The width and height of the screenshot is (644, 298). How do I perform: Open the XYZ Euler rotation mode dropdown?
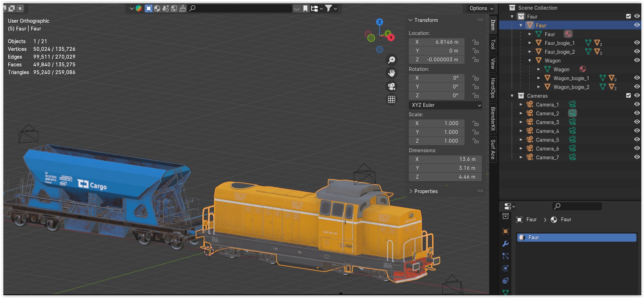pos(445,105)
